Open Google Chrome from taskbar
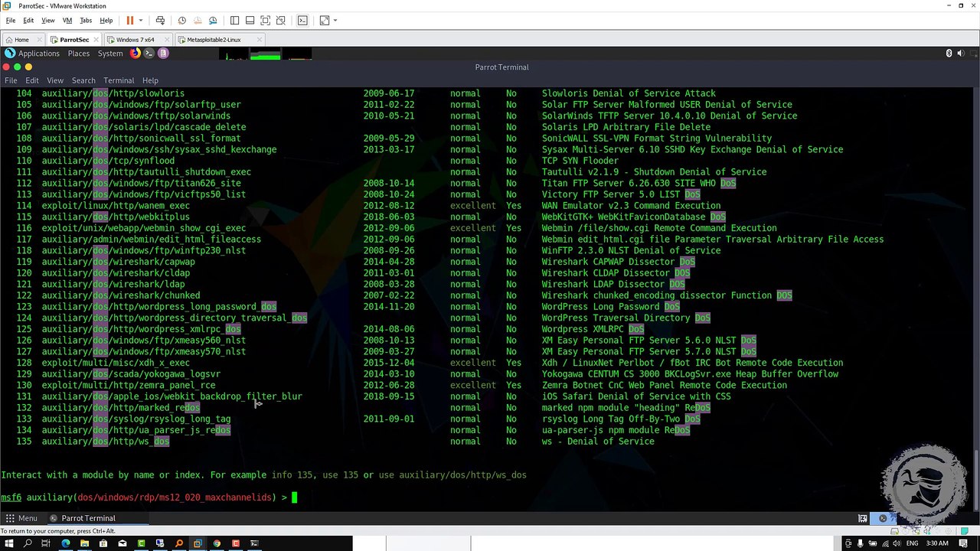 (217, 543)
